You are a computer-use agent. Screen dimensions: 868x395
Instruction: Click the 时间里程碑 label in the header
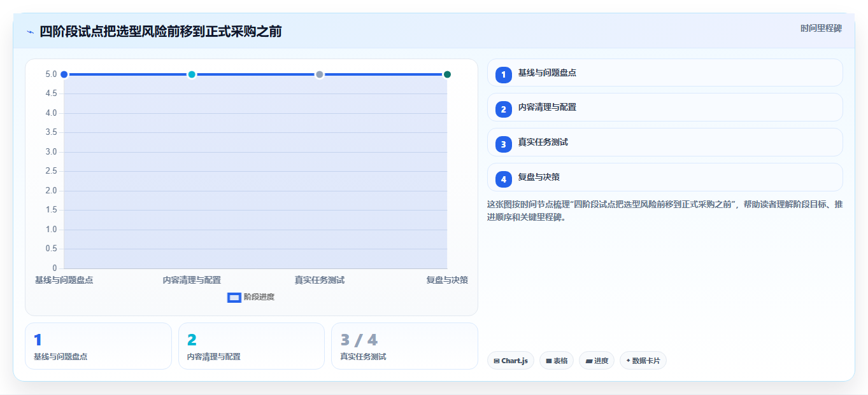(821, 29)
